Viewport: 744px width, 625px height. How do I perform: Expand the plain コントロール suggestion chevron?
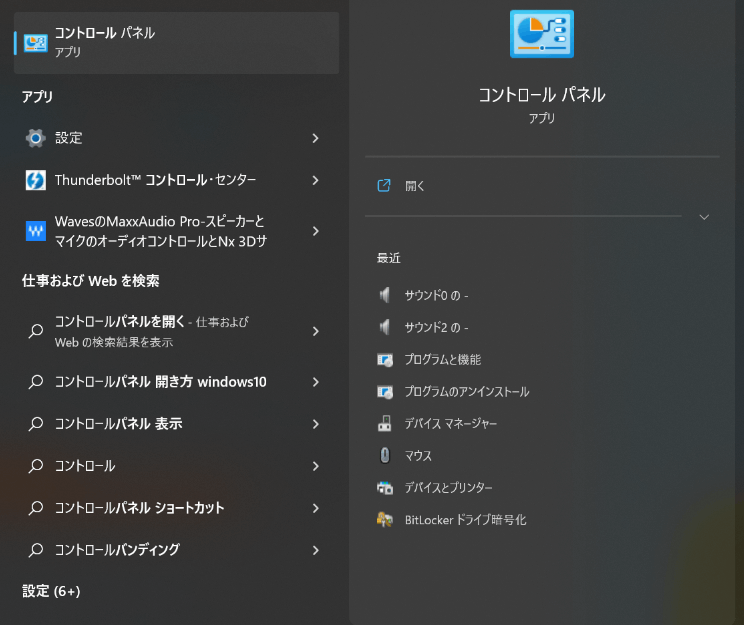316,466
